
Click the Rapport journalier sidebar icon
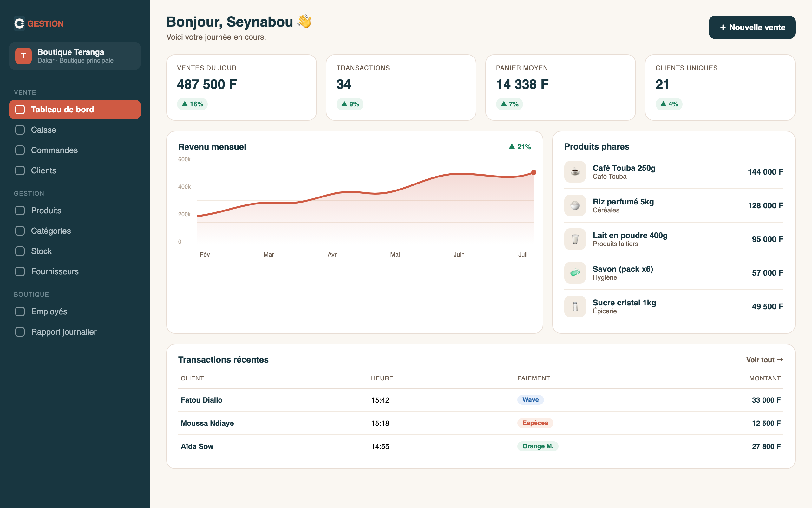pos(20,332)
